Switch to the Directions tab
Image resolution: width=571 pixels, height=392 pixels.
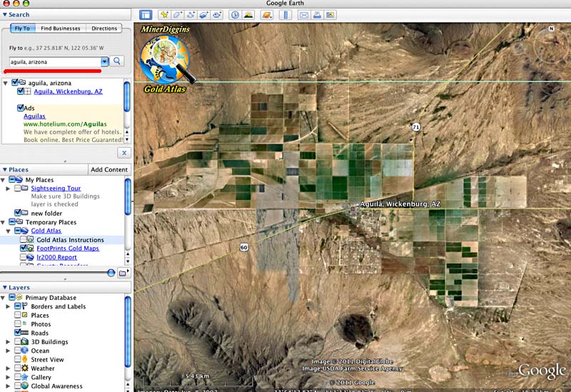(104, 28)
